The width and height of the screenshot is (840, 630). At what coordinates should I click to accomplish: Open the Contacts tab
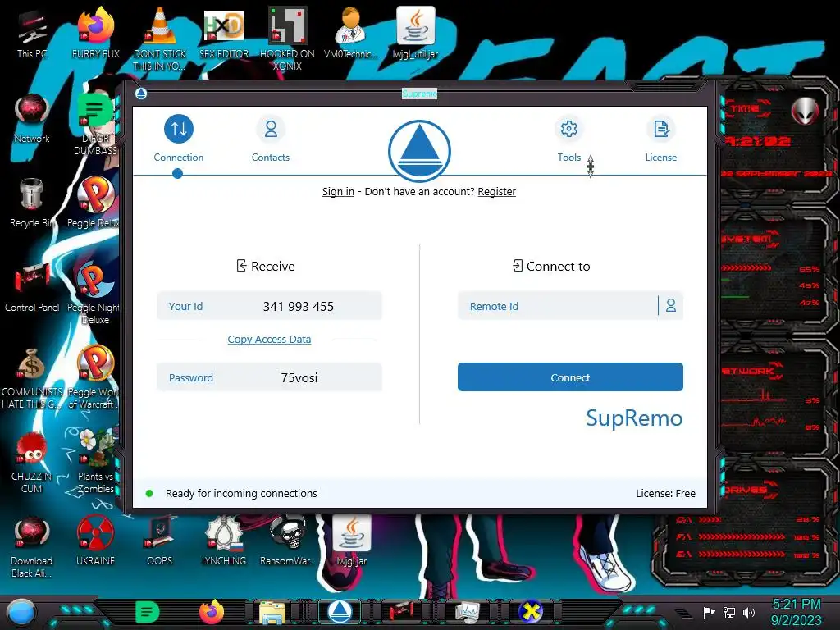271,138
